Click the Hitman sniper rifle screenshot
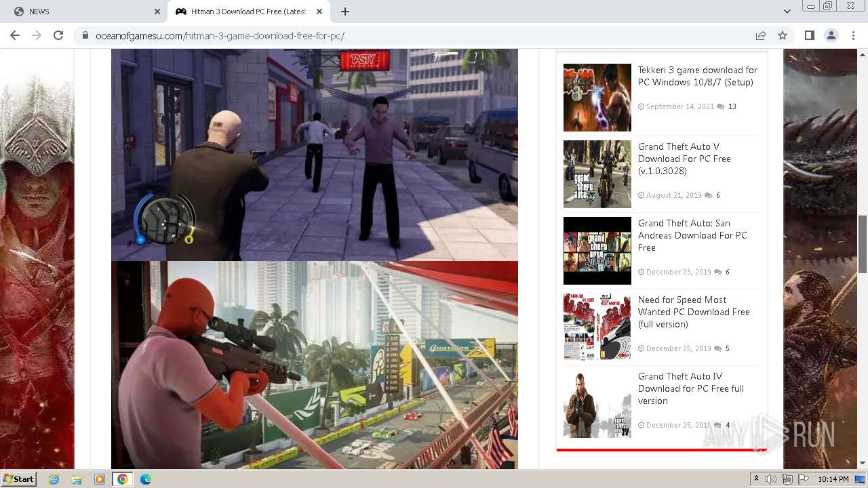 coord(315,365)
